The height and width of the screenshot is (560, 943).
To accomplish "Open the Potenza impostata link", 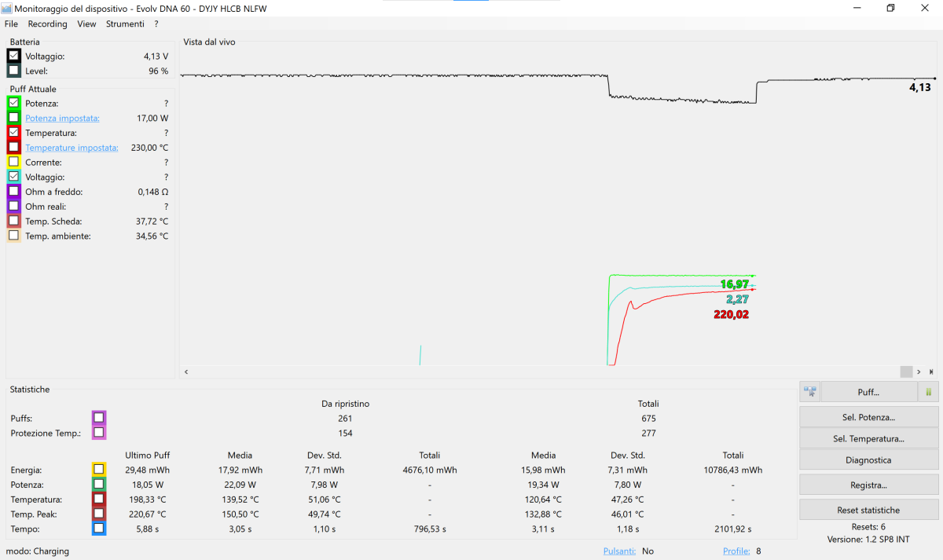I will coord(62,118).
